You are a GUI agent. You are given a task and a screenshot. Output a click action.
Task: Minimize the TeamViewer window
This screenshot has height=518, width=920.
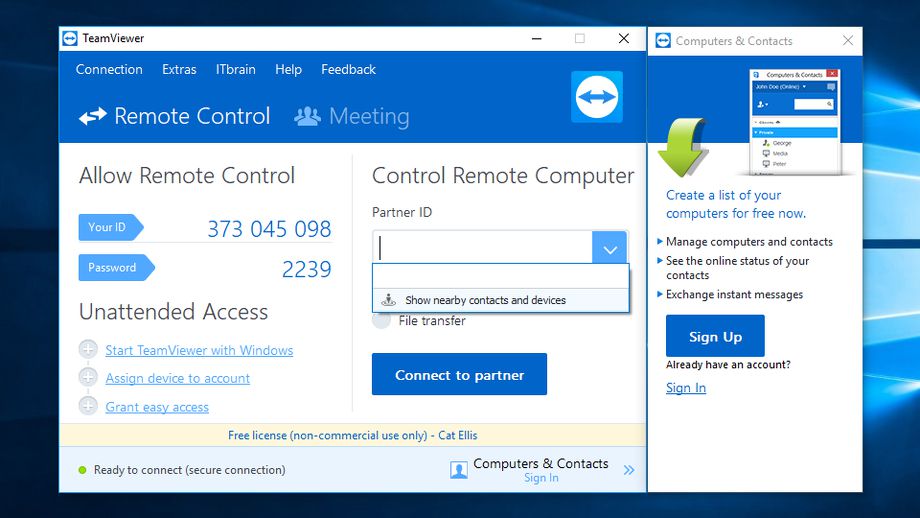pos(536,39)
